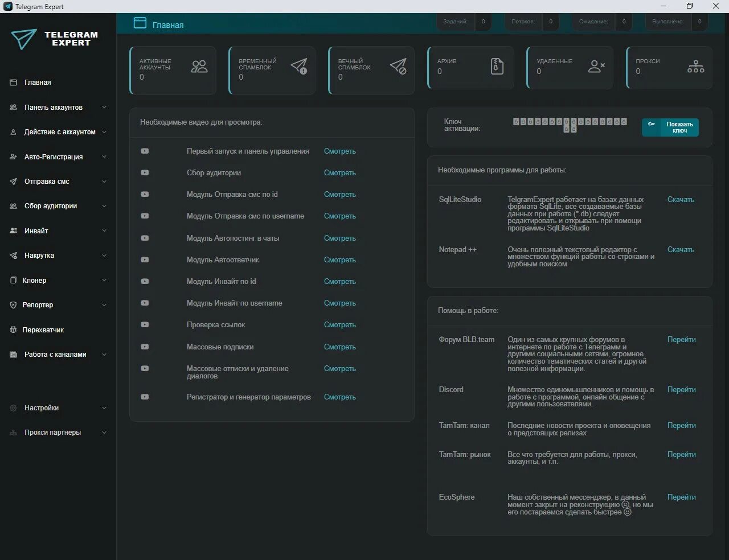Expand Панель аккаунтов chevron
Image resolution: width=729 pixels, height=560 pixels.
tap(104, 108)
